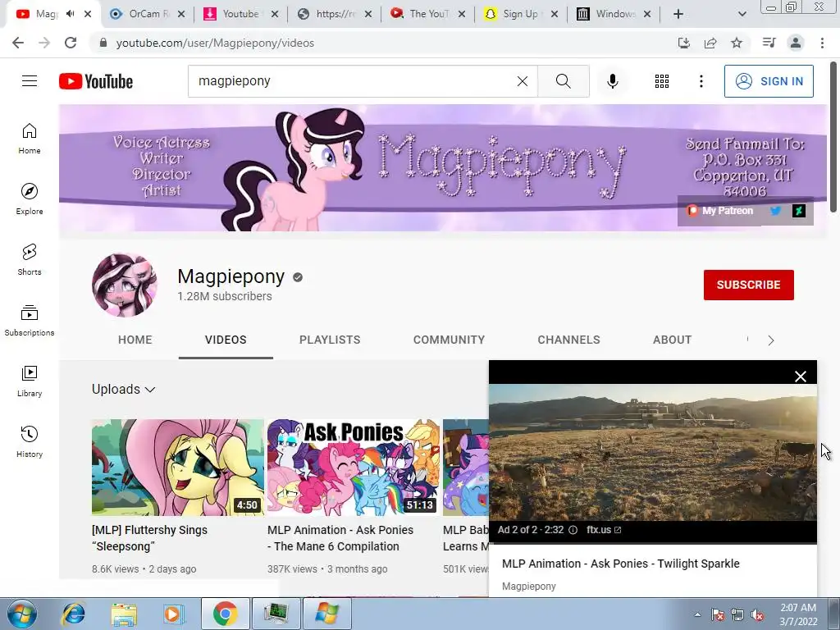Open DeviantArt link on banner
The width and height of the screenshot is (840, 630).
click(x=799, y=211)
